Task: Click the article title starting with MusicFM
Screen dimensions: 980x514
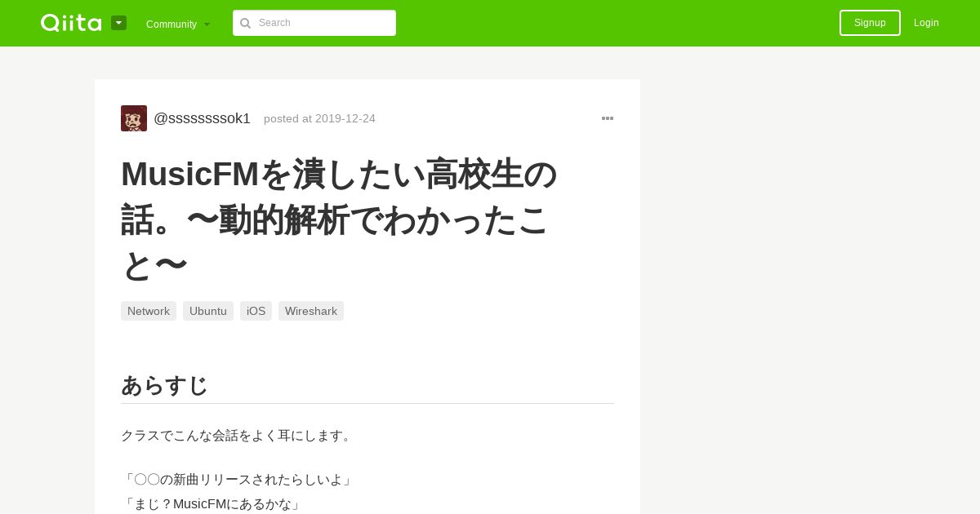Action: tap(339, 219)
